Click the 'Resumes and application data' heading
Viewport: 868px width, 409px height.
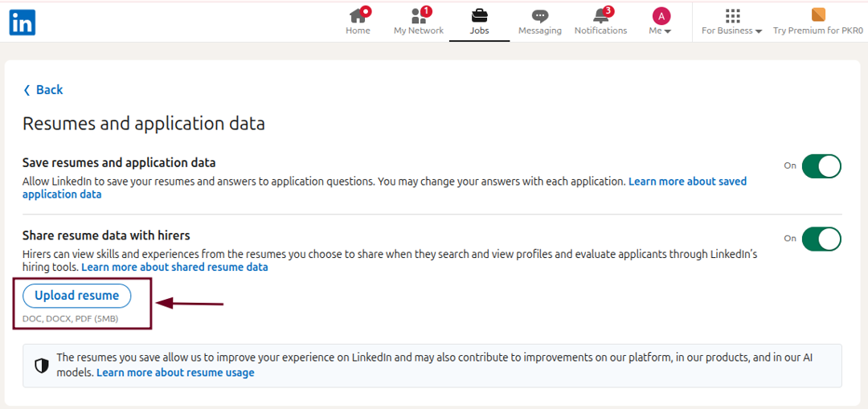click(x=143, y=124)
